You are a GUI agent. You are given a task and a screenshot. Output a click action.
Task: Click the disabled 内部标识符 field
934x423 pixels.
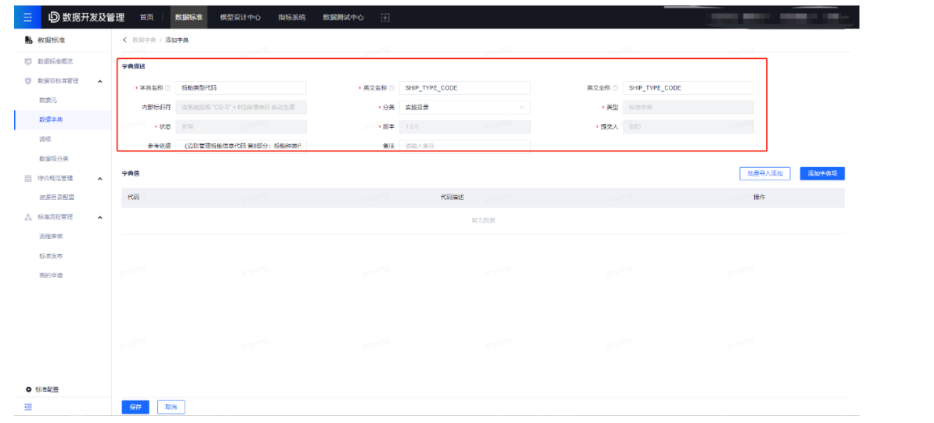point(241,108)
